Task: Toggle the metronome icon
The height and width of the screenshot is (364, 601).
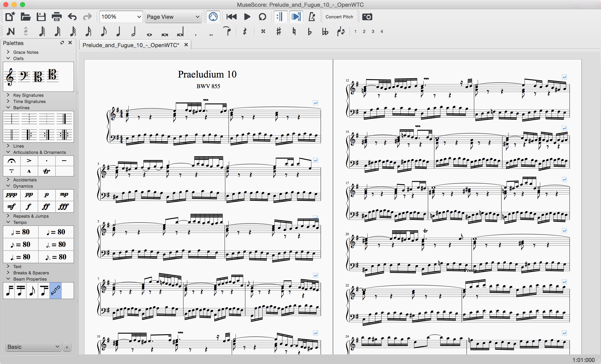Action: [x=312, y=17]
